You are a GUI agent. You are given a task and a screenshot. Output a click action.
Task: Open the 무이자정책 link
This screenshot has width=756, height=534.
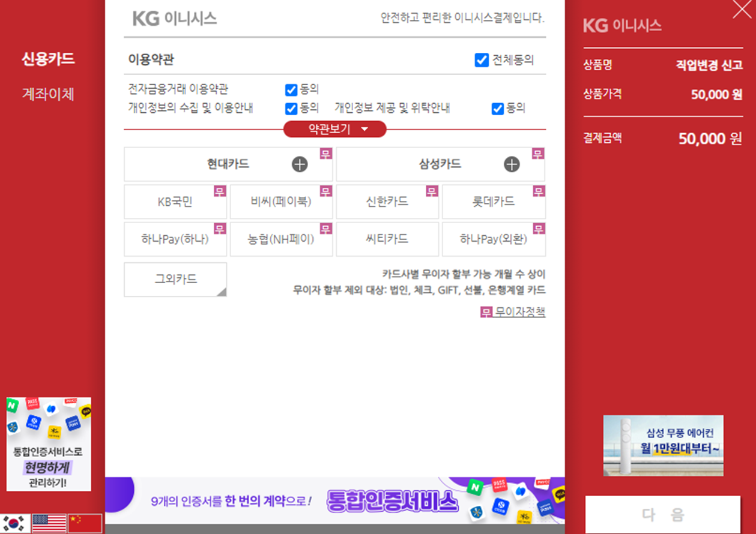click(520, 312)
